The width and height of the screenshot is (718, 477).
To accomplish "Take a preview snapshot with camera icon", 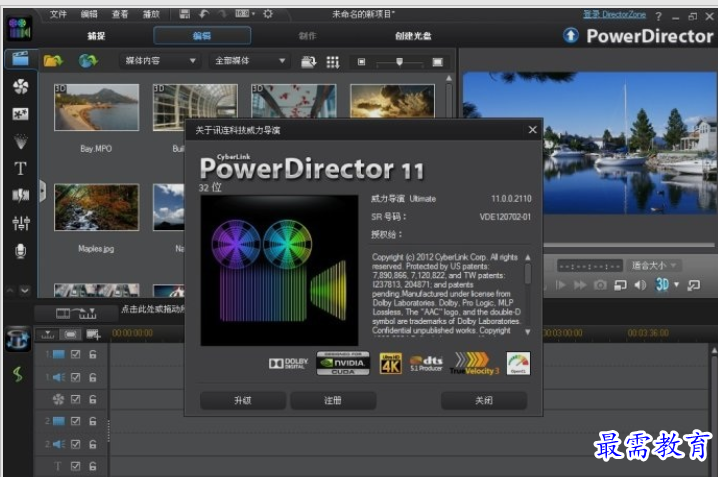I will point(600,285).
